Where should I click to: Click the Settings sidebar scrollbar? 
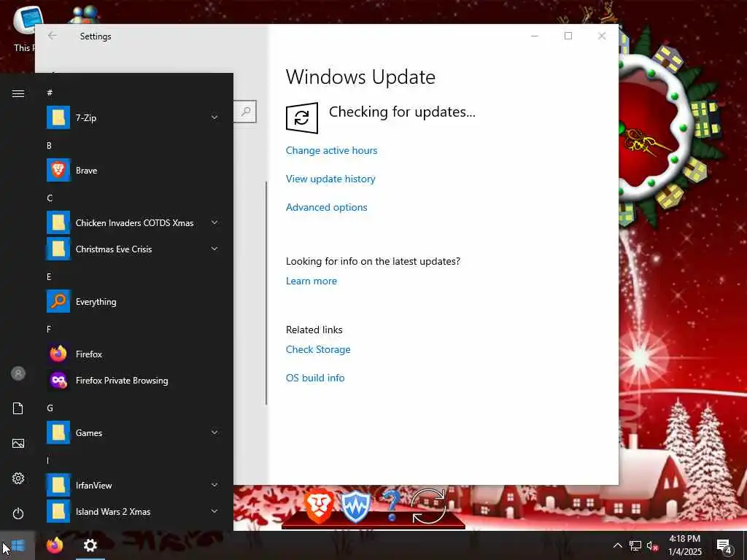tap(266, 293)
